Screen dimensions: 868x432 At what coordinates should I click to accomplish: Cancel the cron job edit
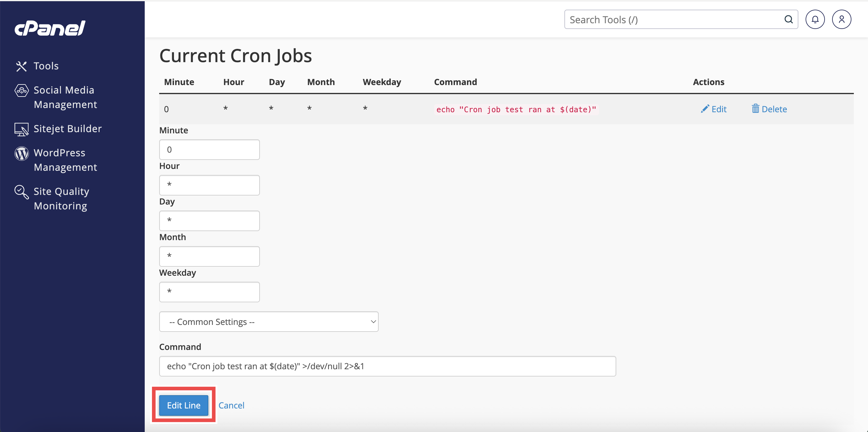(x=231, y=405)
